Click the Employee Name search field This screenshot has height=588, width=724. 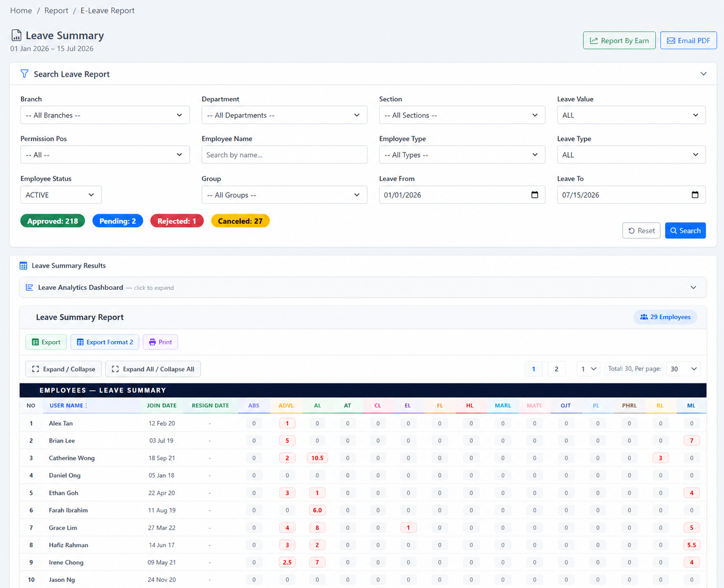tap(285, 155)
